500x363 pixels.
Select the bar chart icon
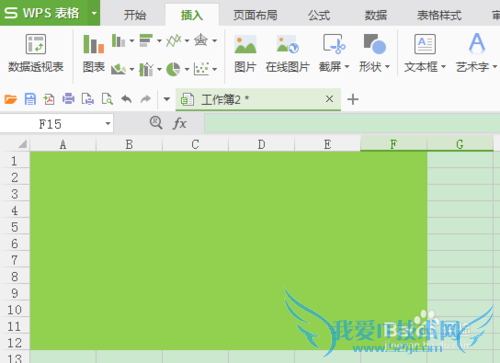point(146,41)
